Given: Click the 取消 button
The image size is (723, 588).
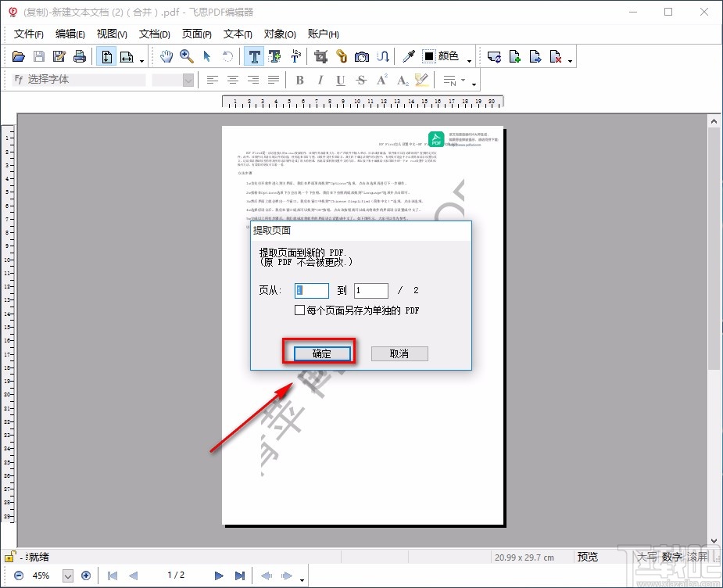Looking at the screenshot, I should click(399, 353).
